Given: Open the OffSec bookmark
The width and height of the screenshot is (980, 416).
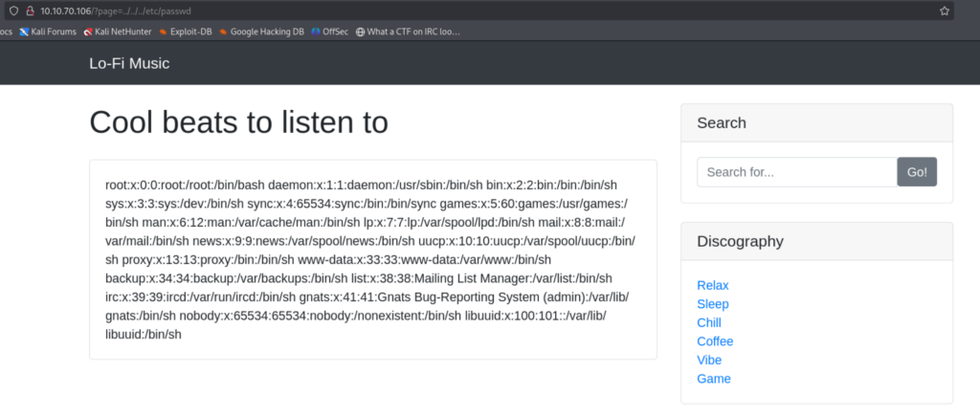Looking at the screenshot, I should point(330,32).
